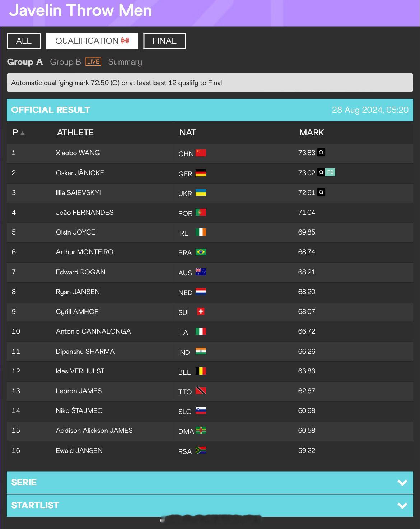Screen dimensions: 420x529
Task: Click the Q badge beside 72.61
Action: (x=321, y=192)
